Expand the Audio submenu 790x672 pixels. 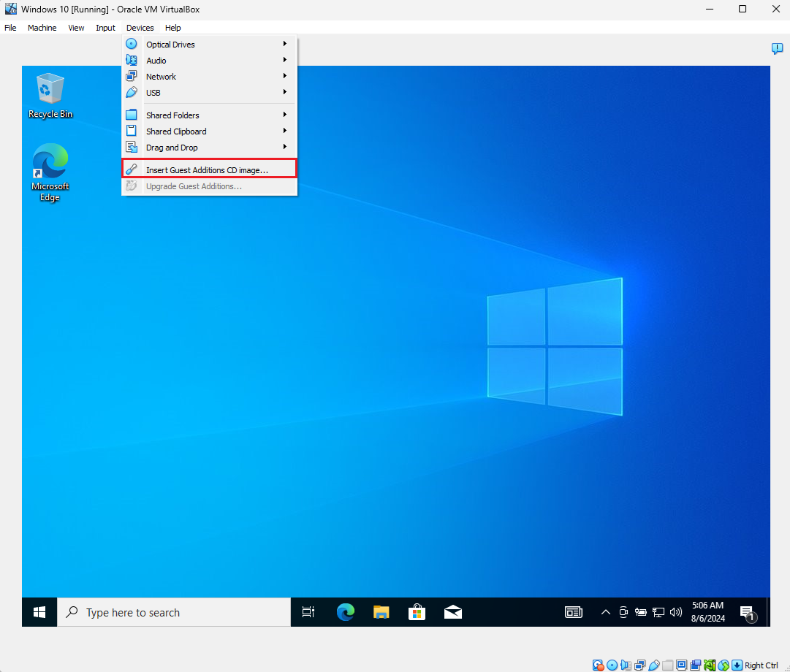[210, 61]
